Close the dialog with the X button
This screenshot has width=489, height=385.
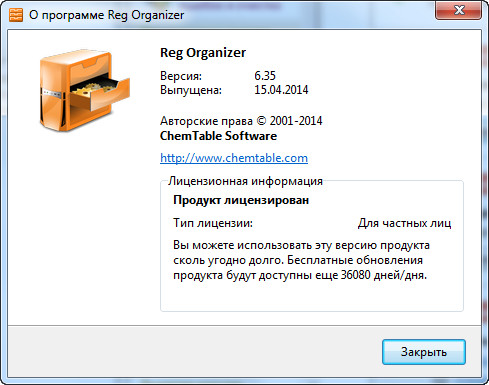click(459, 10)
